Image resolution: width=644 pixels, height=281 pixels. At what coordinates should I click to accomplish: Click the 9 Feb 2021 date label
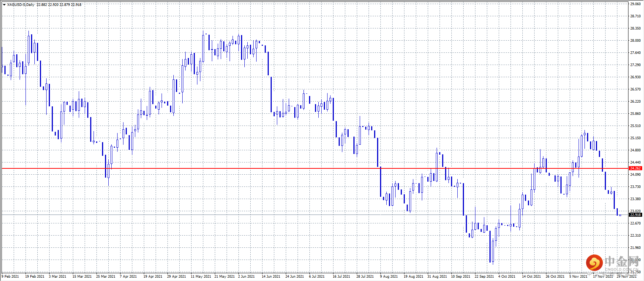click(x=10, y=277)
